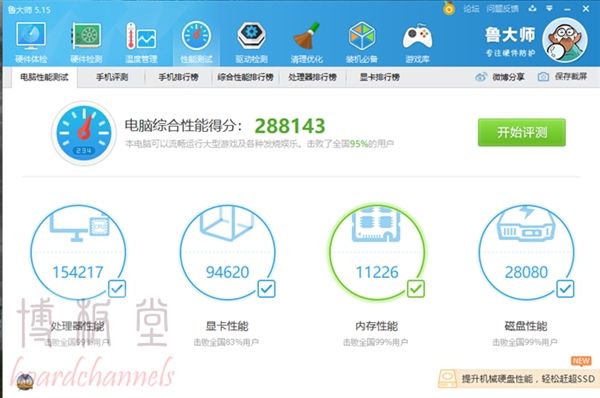
Task: Click the disk performance drive icon
Action: coord(526,225)
